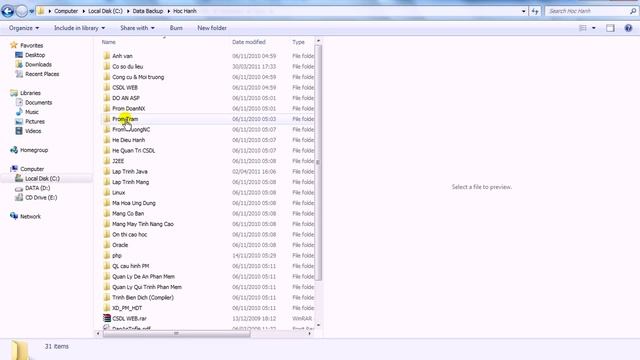Open Downloads in Favorites

pos(38,64)
